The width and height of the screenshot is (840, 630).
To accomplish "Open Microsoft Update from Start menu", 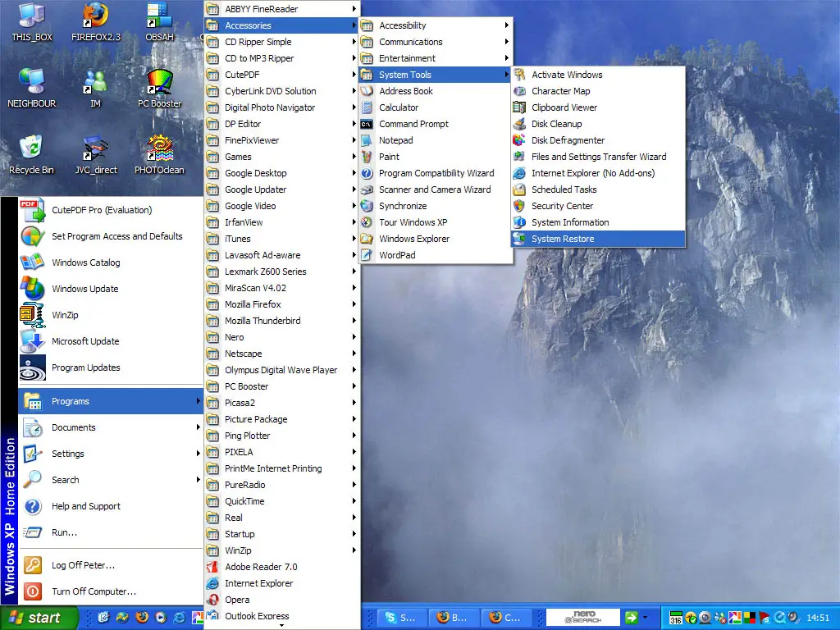I will [111, 341].
